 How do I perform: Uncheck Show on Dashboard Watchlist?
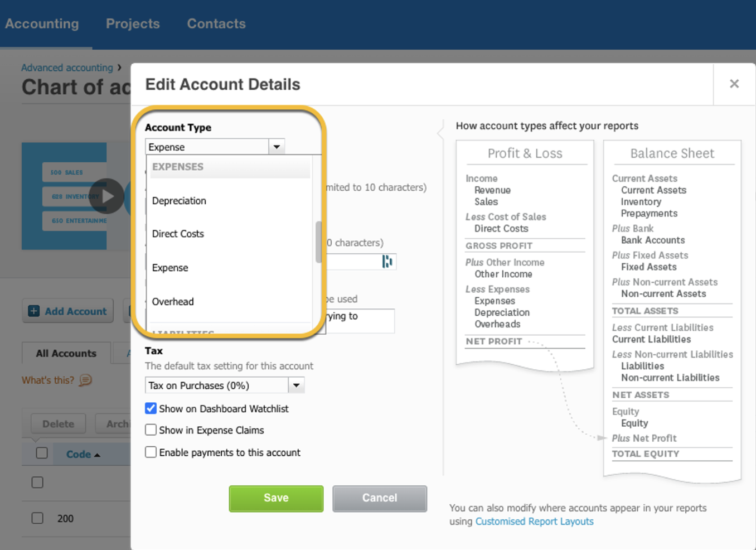(x=151, y=408)
